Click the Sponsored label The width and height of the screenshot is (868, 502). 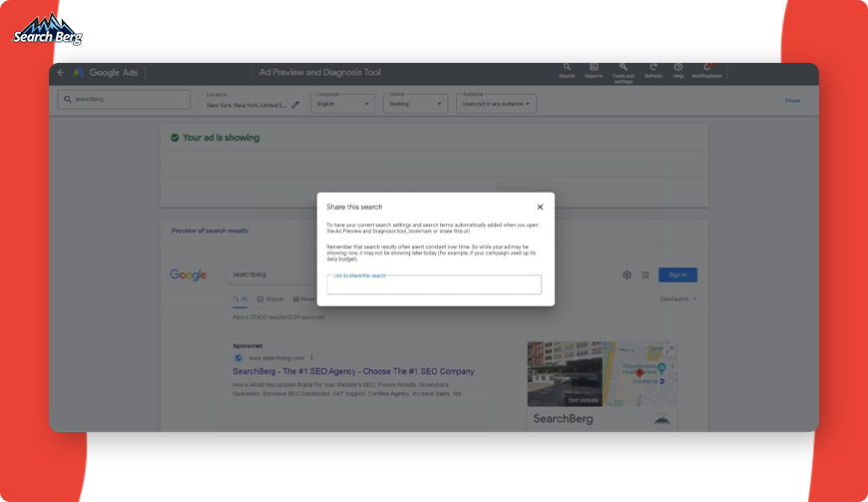point(247,346)
